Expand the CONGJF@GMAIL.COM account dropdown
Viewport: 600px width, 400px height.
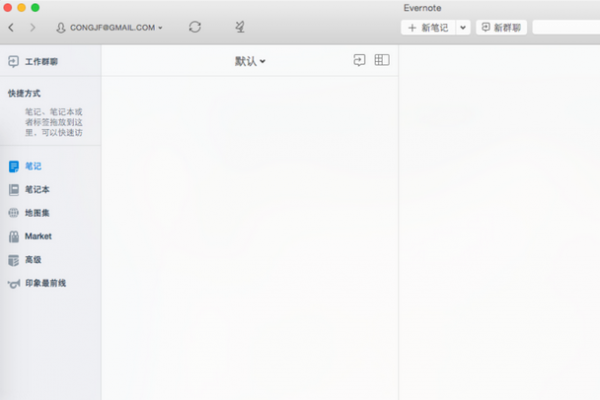point(110,27)
